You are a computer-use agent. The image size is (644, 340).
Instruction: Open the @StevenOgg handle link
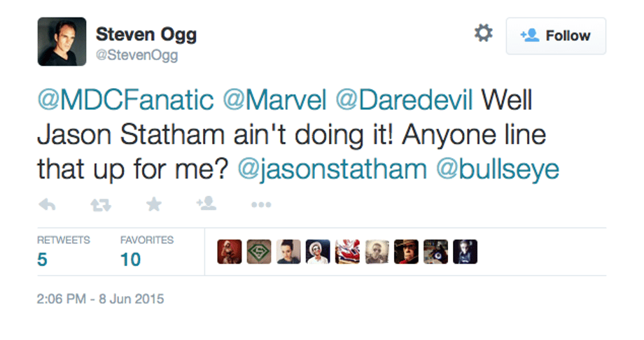[136, 55]
